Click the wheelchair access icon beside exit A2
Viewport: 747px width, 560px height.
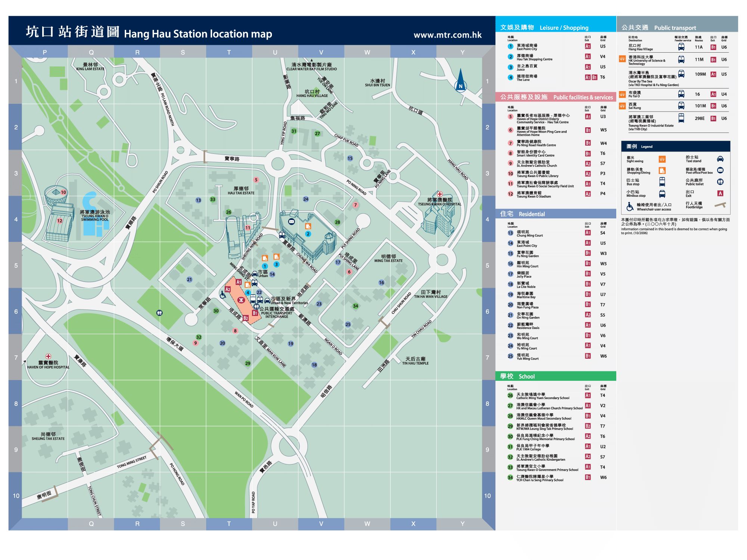click(223, 295)
